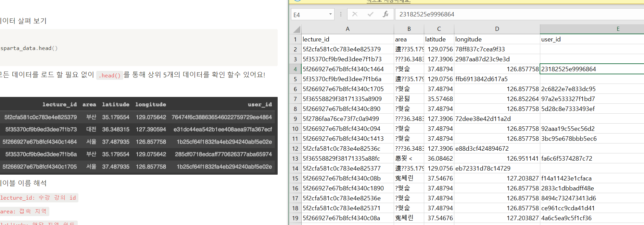Select cell 23182525e9996864 in column E

[592, 69]
